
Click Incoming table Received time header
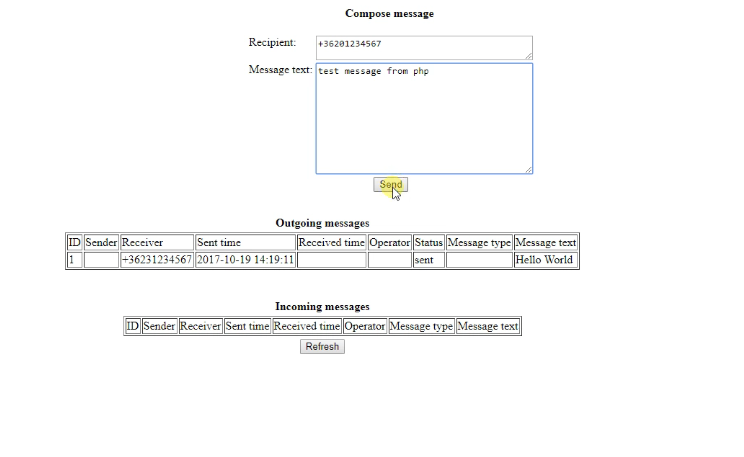coord(307,326)
